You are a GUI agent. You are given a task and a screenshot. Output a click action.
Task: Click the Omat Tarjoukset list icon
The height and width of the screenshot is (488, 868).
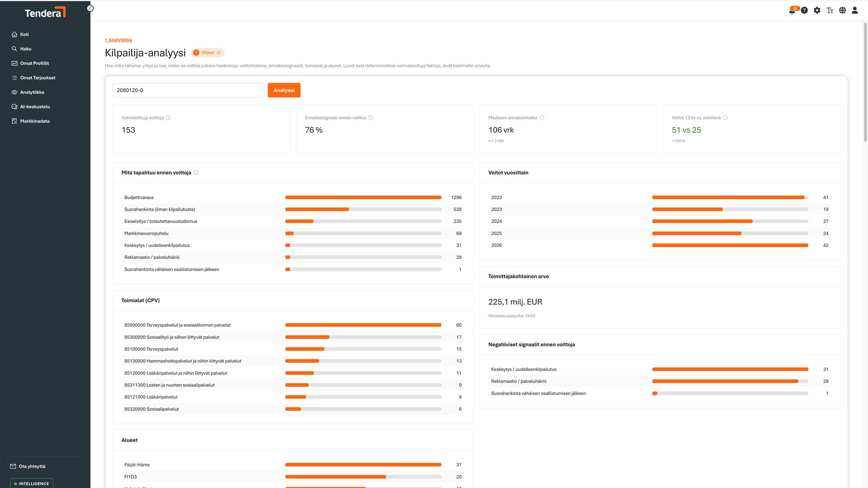tap(14, 78)
